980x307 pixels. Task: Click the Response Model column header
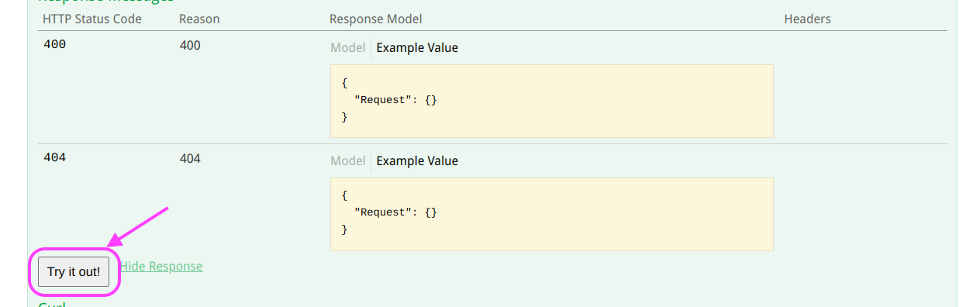pyautogui.click(x=376, y=19)
